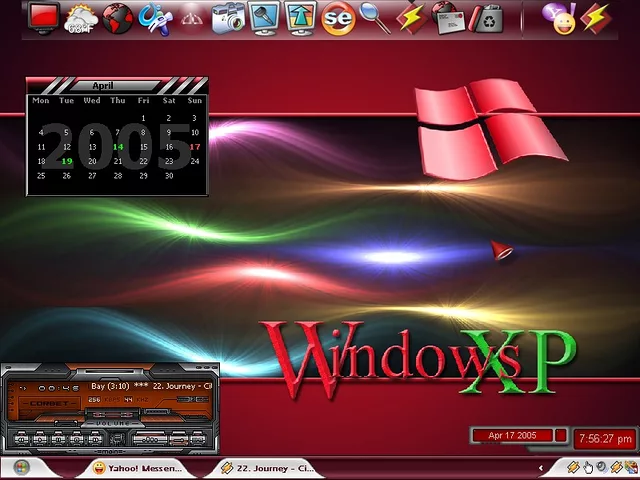Click the April month header in calendar
640x480 pixels.
pos(117,86)
